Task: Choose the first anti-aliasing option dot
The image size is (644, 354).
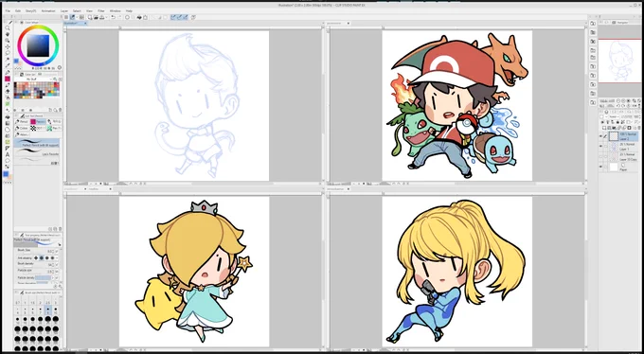Action: click(x=36, y=257)
